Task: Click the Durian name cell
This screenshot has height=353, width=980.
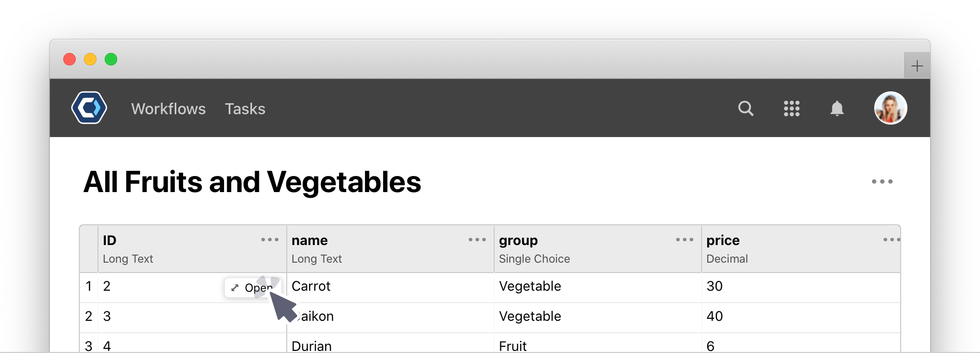Action: pyautogui.click(x=390, y=343)
